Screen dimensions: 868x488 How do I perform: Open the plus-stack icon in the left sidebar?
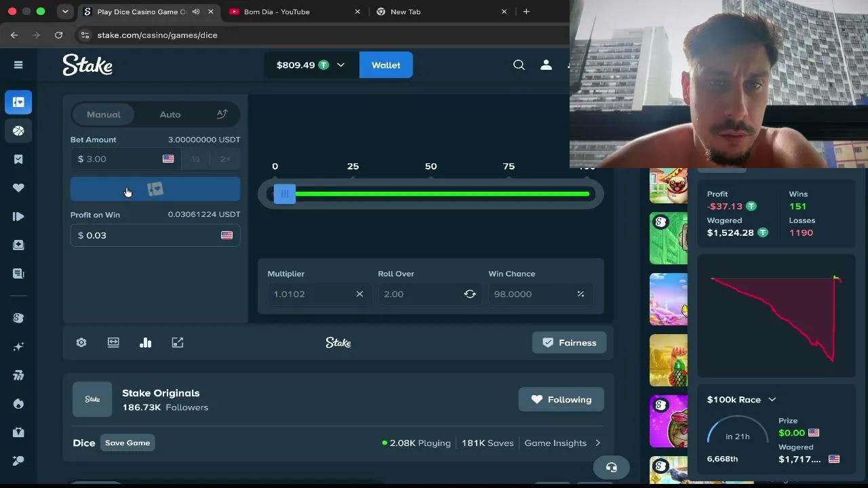18,245
